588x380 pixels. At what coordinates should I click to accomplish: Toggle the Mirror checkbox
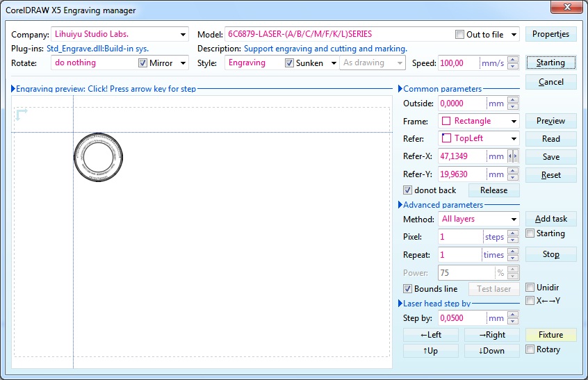pyautogui.click(x=143, y=63)
